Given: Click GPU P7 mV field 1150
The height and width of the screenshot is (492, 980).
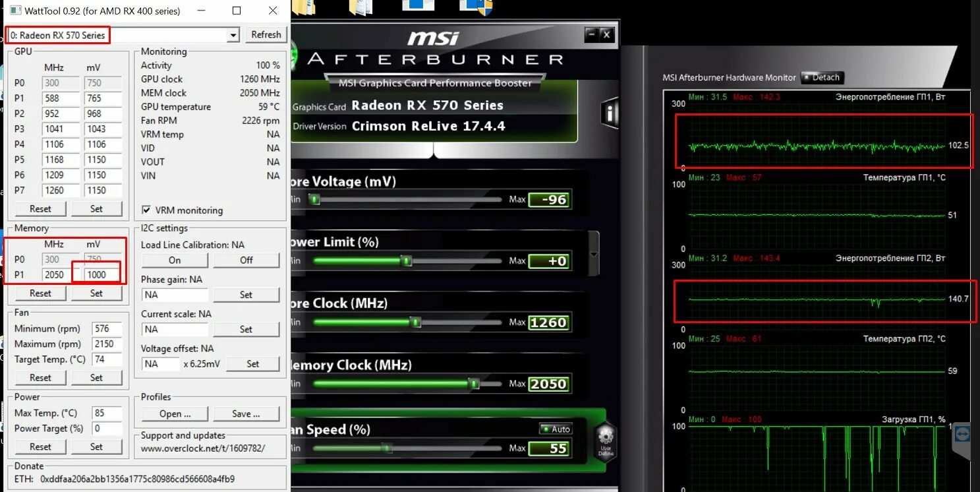Looking at the screenshot, I should [x=103, y=190].
